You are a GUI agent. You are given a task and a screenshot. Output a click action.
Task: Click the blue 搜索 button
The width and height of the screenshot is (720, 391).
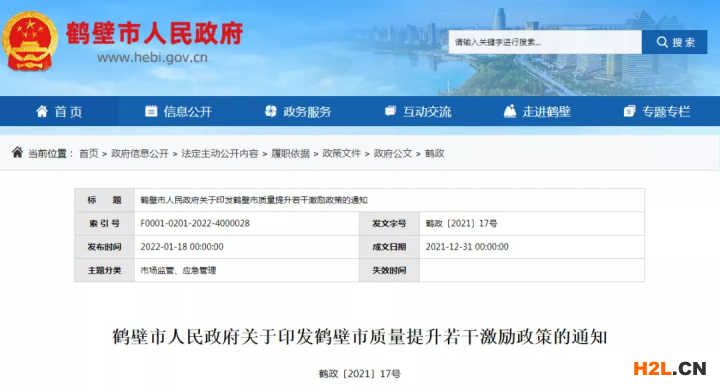(x=675, y=42)
